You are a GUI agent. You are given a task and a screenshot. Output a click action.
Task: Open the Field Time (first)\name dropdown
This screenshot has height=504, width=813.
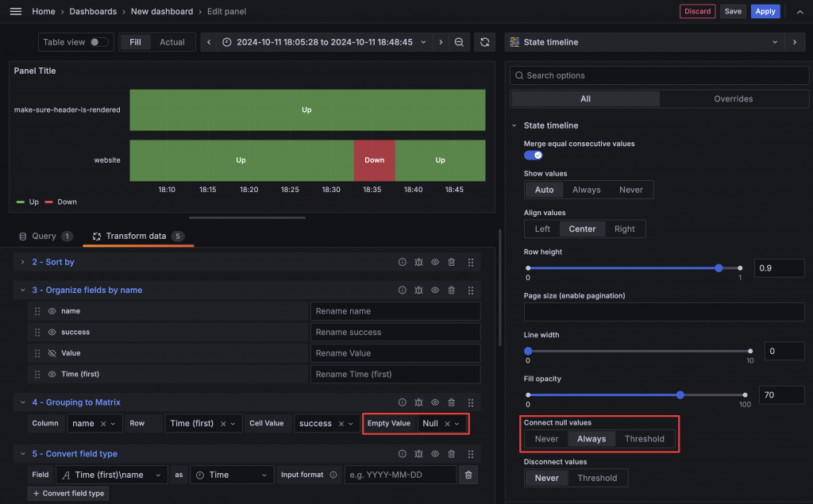tap(112, 475)
